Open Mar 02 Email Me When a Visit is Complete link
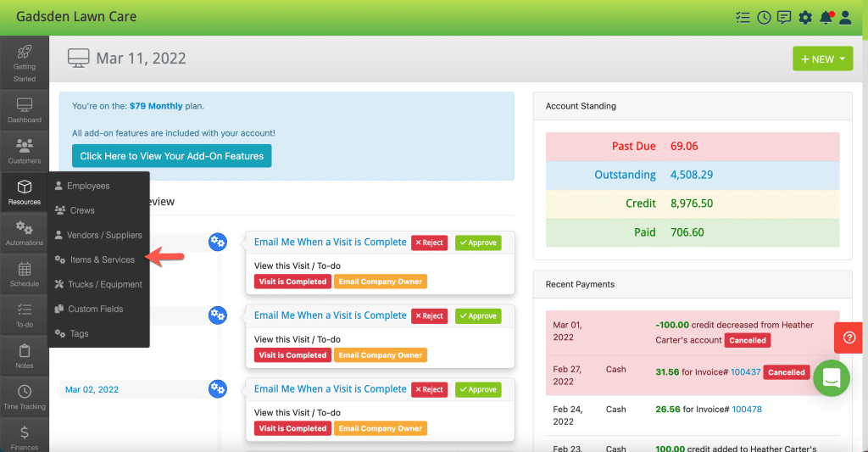868x452 pixels. 330,389
